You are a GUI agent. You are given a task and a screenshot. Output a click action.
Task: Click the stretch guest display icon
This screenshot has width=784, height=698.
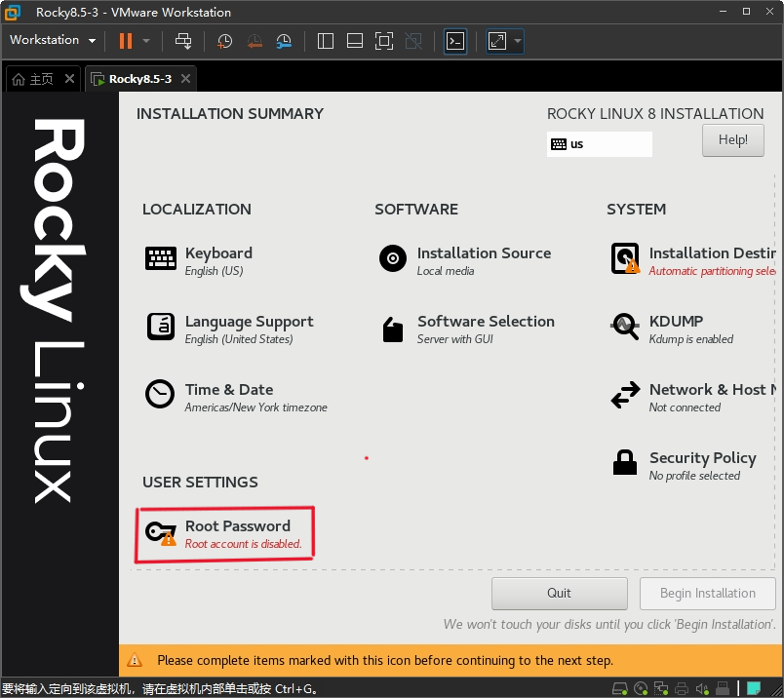pos(497,41)
